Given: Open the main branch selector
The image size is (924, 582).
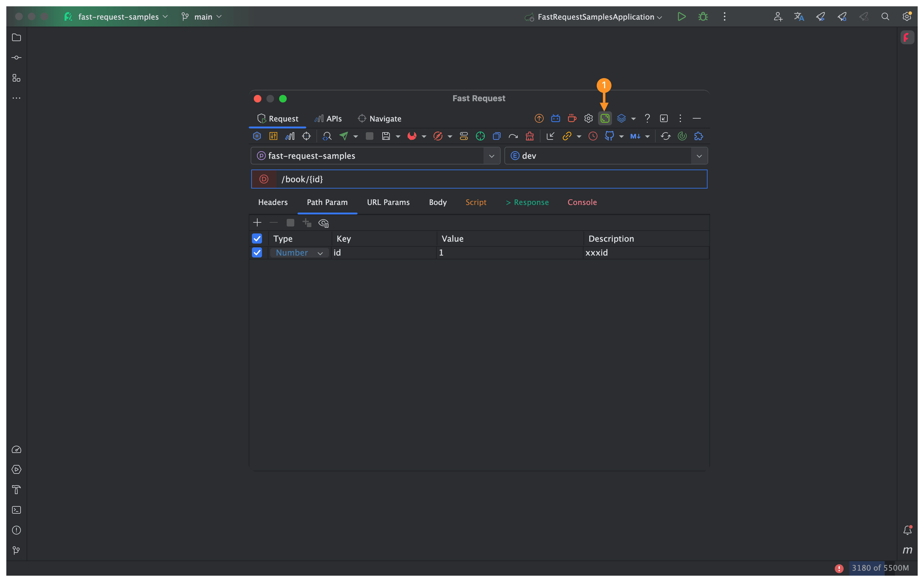Looking at the screenshot, I should 203,17.
